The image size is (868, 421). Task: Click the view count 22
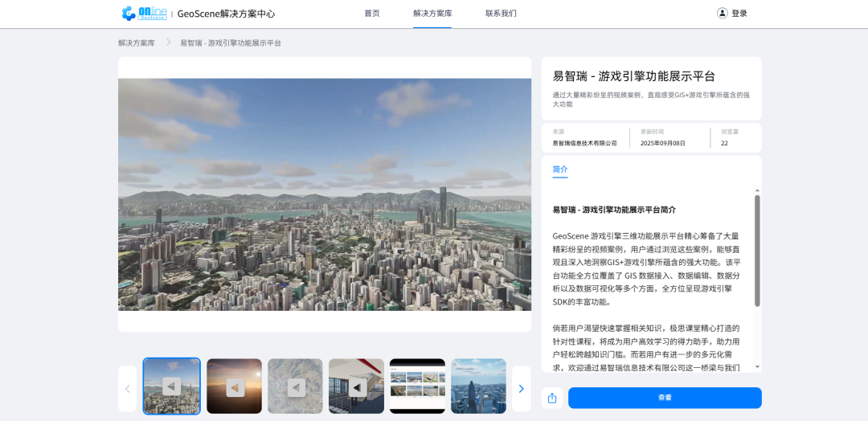pyautogui.click(x=724, y=143)
